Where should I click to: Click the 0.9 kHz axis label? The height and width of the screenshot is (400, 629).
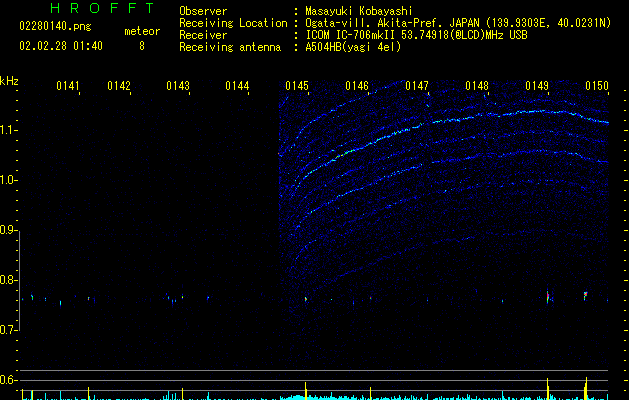(8, 230)
